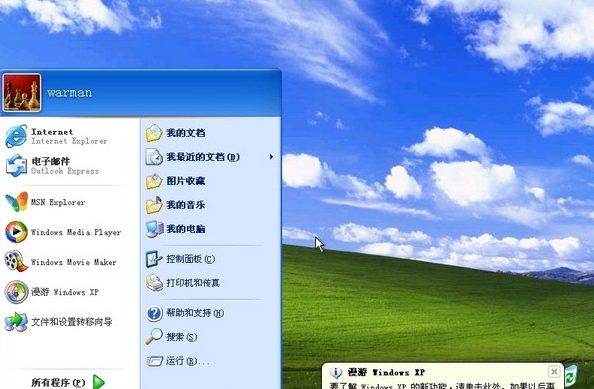This screenshot has width=594, height=389.
Task: Click the 漫游 Windows XP balloon title
Action: 386,372
